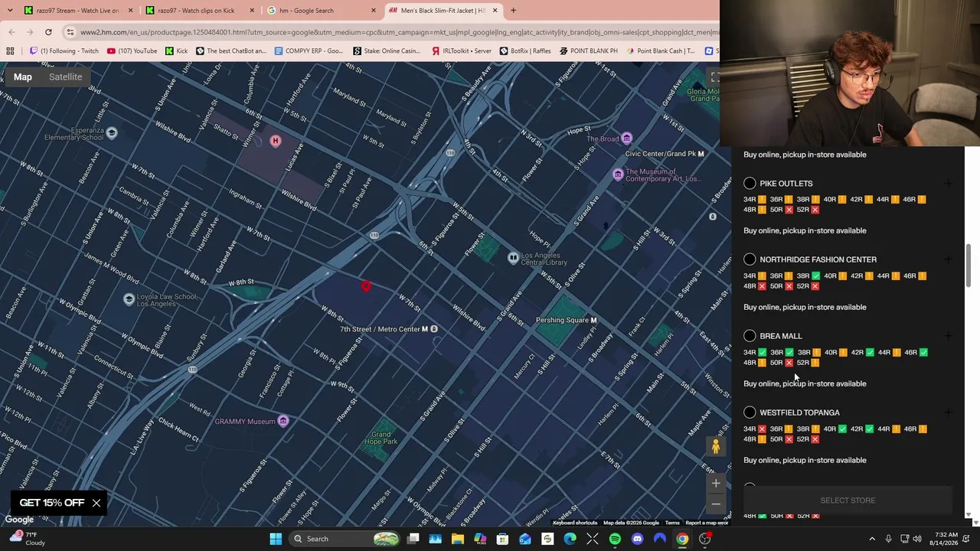The height and width of the screenshot is (551, 980).
Task: Close the hm - Google Search tab
Action: coord(374,10)
